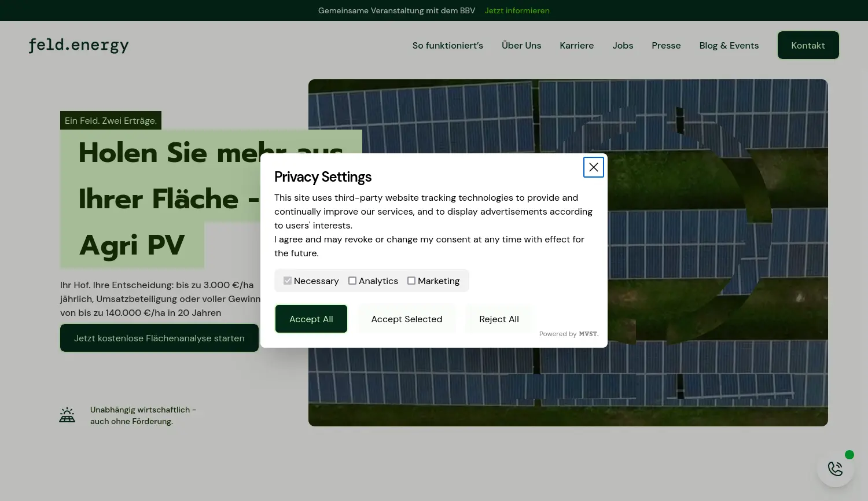Click the Kontakt button

click(x=808, y=45)
